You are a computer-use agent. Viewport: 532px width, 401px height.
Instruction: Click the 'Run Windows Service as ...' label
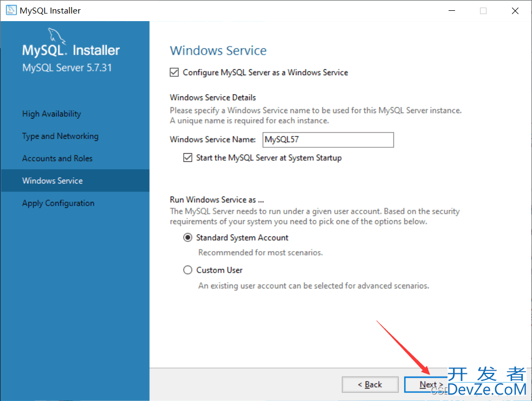click(x=217, y=200)
